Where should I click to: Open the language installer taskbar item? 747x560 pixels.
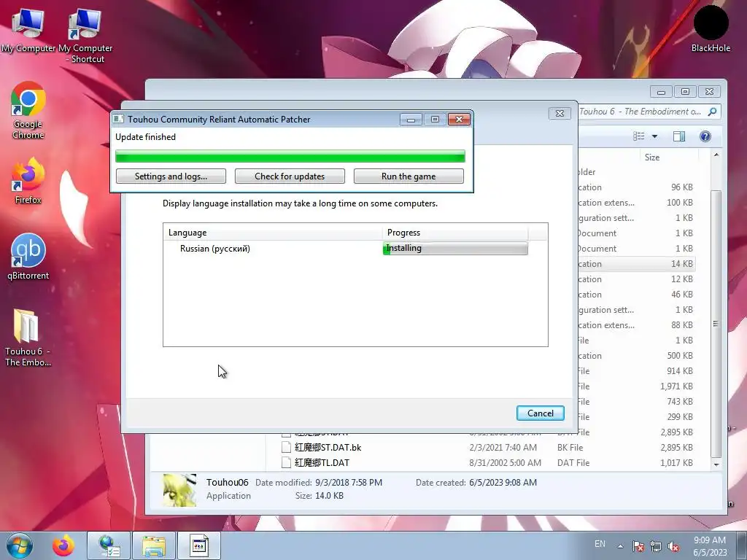[109, 545]
